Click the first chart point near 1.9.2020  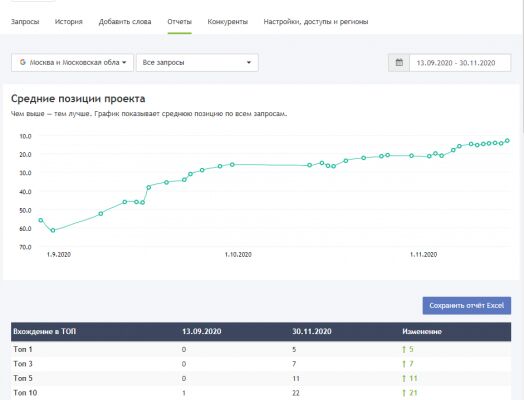41,220
